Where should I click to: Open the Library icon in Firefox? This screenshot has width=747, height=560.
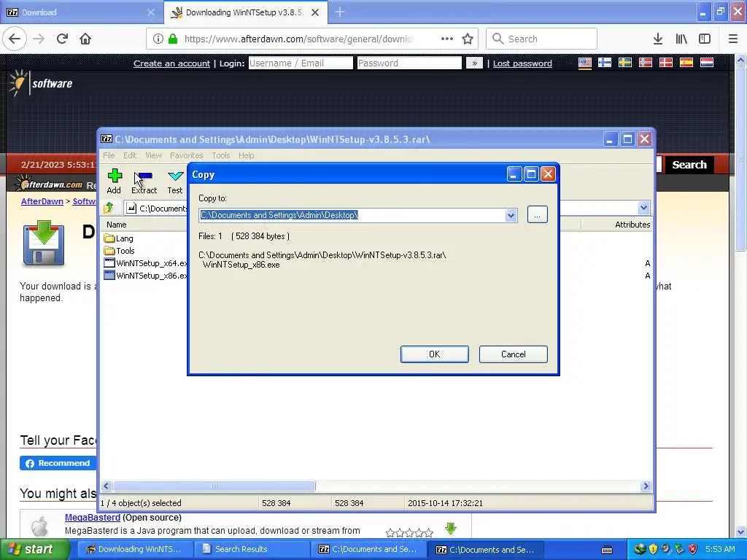681,39
